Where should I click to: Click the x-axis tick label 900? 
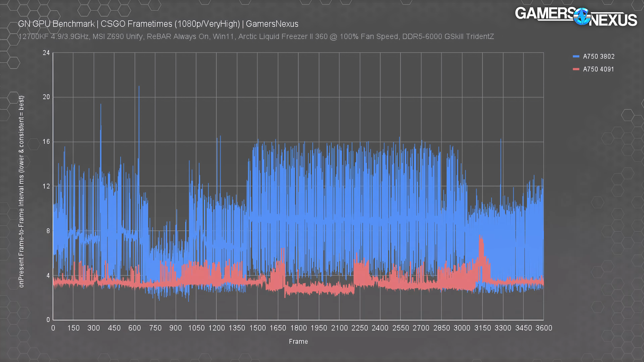pos(176,328)
